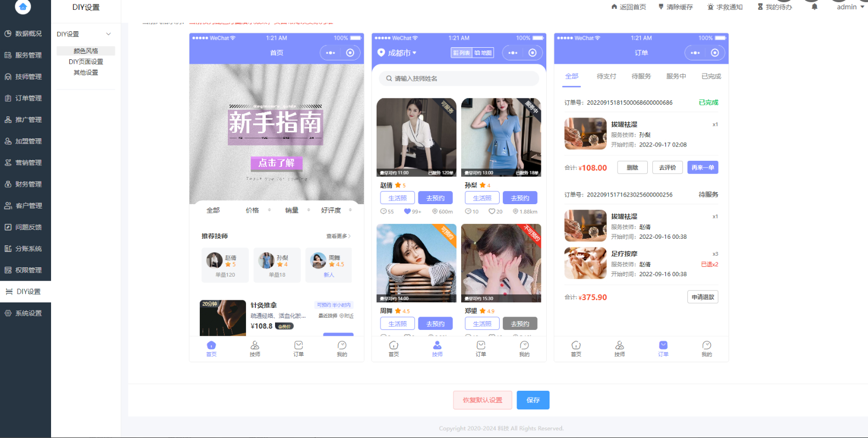Switch to the 待支付 order tab
The image size is (868, 438).
[x=606, y=76]
